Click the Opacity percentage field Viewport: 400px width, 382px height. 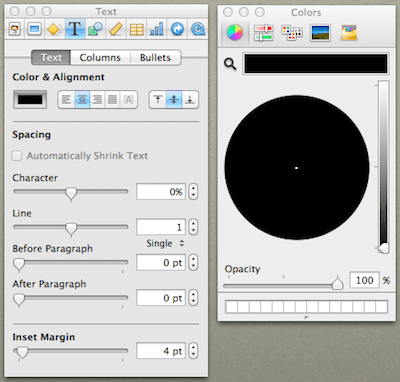[364, 280]
